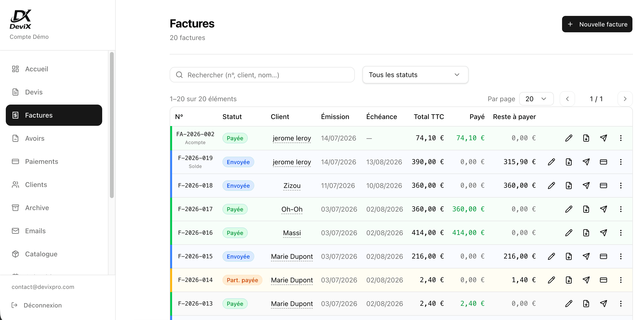Download PDF for invoice F-2026-019
The height and width of the screenshot is (320, 644).
pos(569,162)
